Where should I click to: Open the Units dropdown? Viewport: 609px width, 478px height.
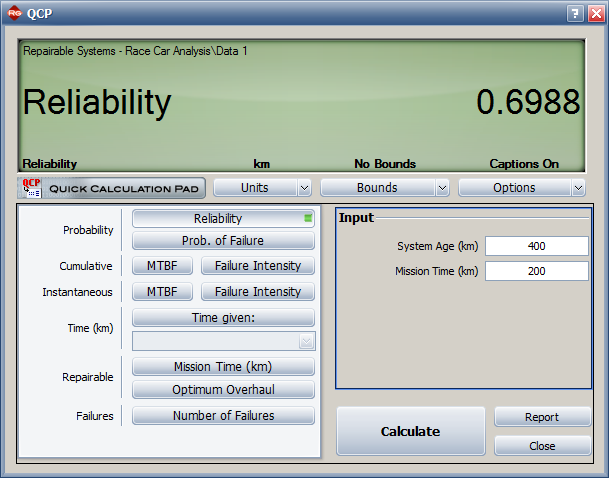pos(262,188)
